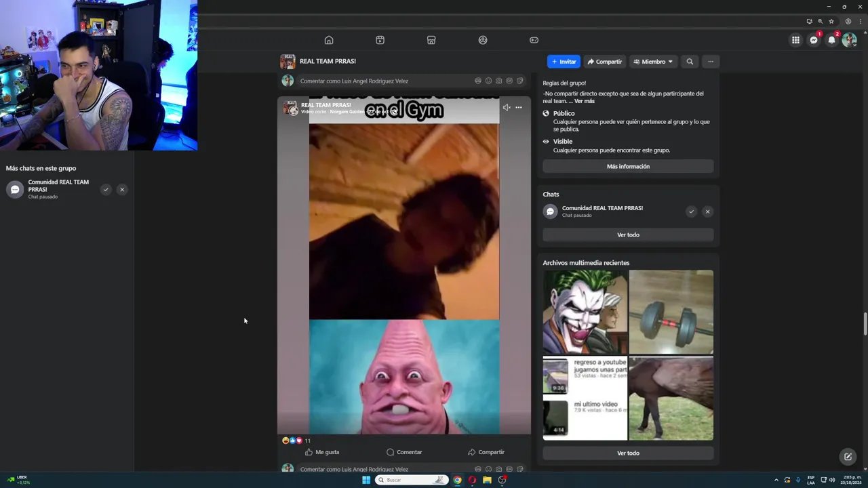This screenshot has width=868, height=488.
Task: Click the new message compose icon
Action: click(848, 457)
